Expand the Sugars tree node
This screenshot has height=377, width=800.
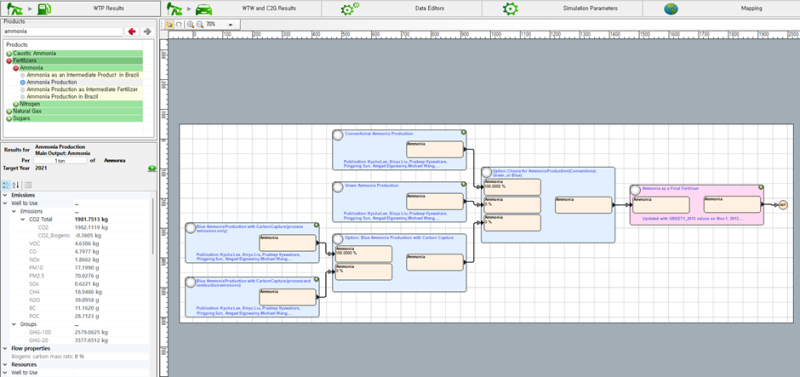[9, 118]
